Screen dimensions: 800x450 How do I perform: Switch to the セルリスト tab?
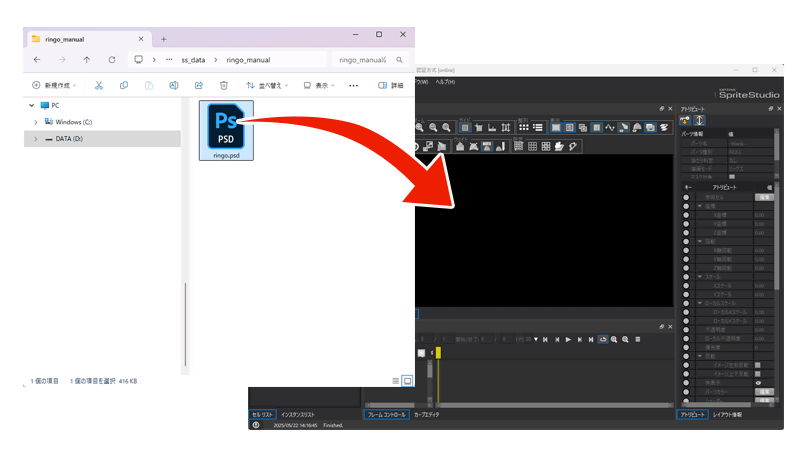tap(263, 415)
